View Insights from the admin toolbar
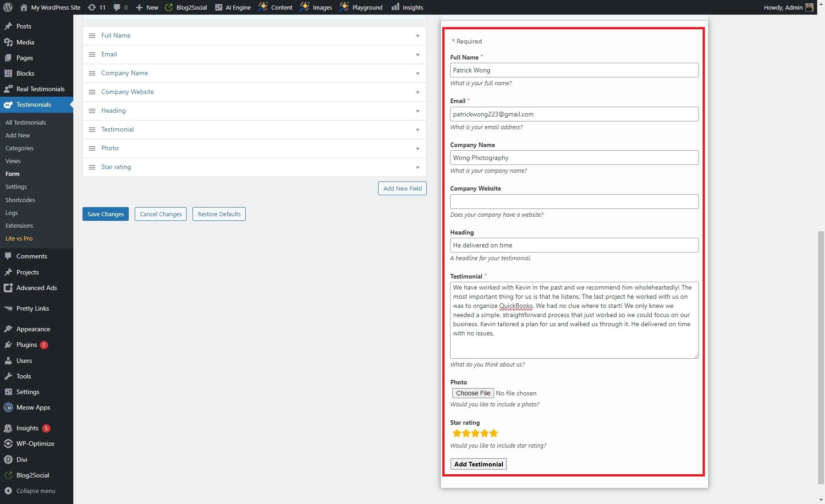The width and height of the screenshot is (825, 504). tap(407, 7)
